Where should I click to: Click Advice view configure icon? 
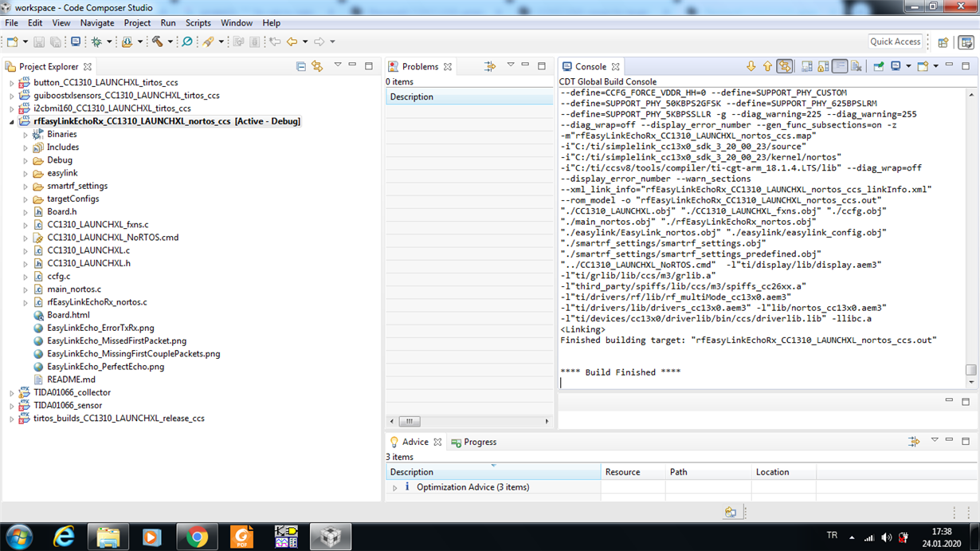[x=914, y=441]
